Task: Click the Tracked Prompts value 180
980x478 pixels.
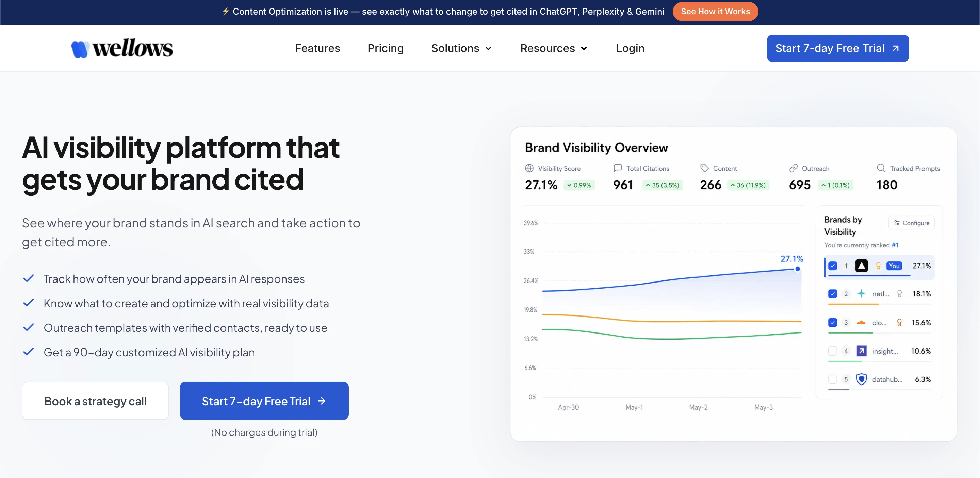Action: coord(887,185)
